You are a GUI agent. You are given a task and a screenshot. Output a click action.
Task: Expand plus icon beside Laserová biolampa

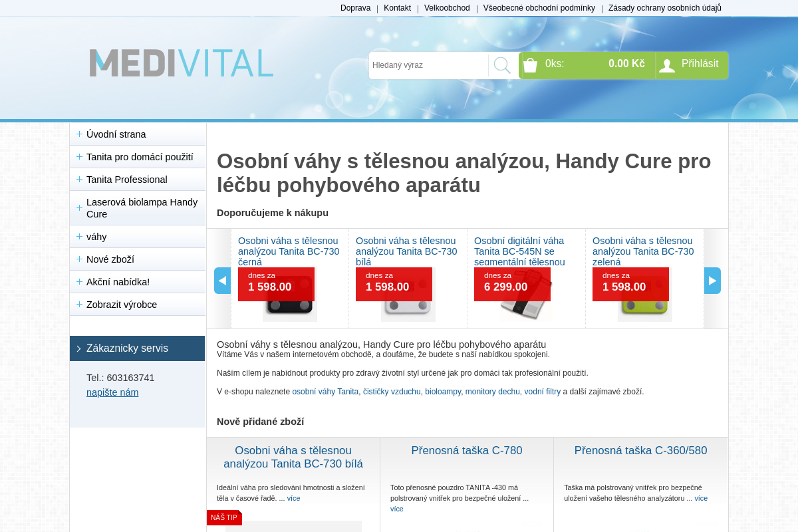click(79, 207)
